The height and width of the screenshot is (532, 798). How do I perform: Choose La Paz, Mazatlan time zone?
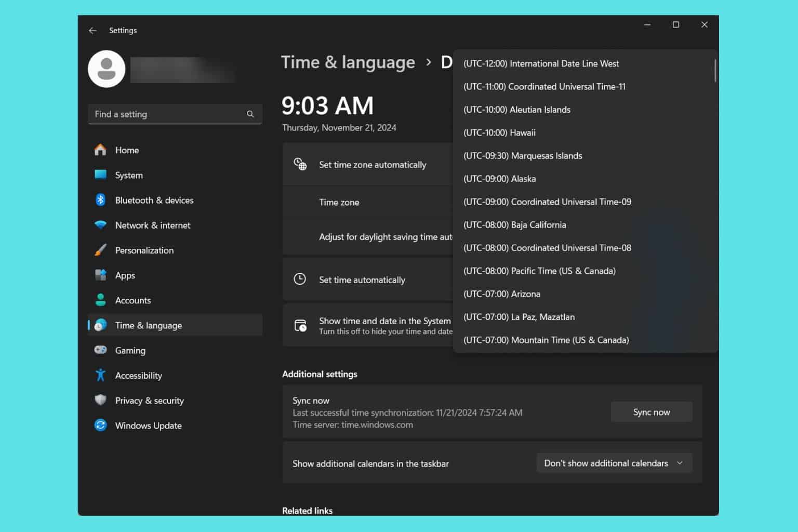click(x=586, y=317)
